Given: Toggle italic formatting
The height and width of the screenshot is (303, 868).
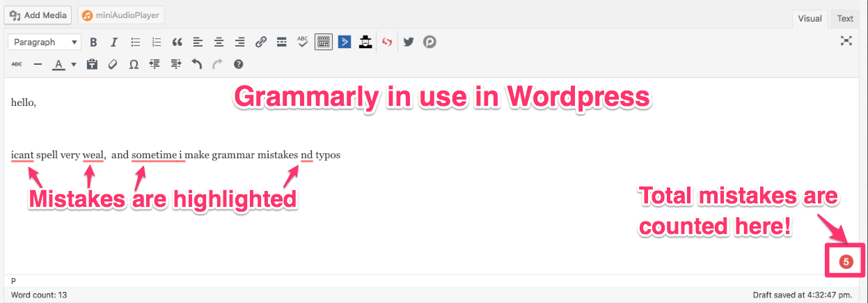Looking at the screenshot, I should (114, 42).
